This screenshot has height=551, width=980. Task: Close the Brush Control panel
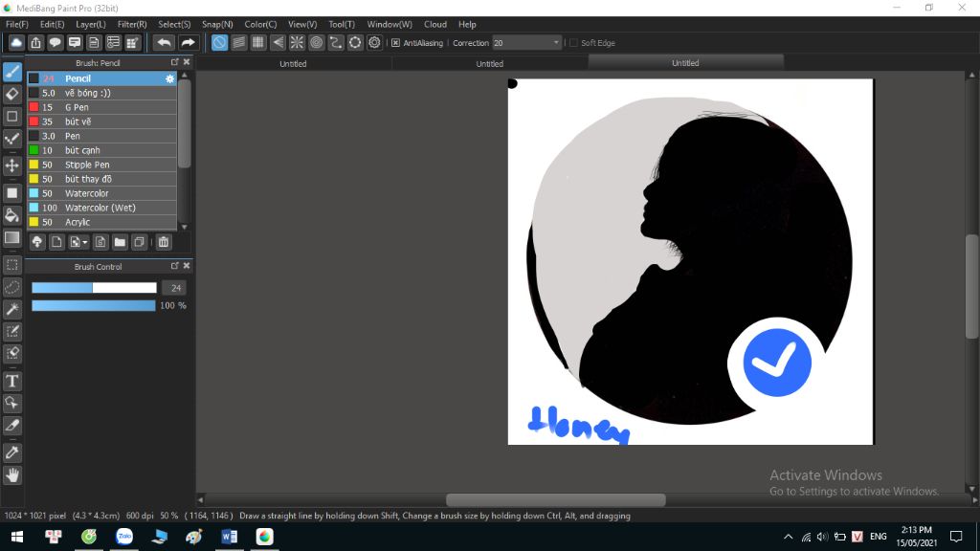tap(187, 266)
